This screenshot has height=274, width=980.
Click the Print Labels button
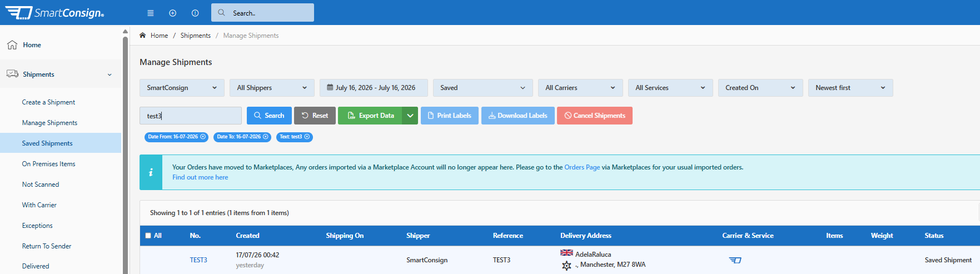pos(450,116)
